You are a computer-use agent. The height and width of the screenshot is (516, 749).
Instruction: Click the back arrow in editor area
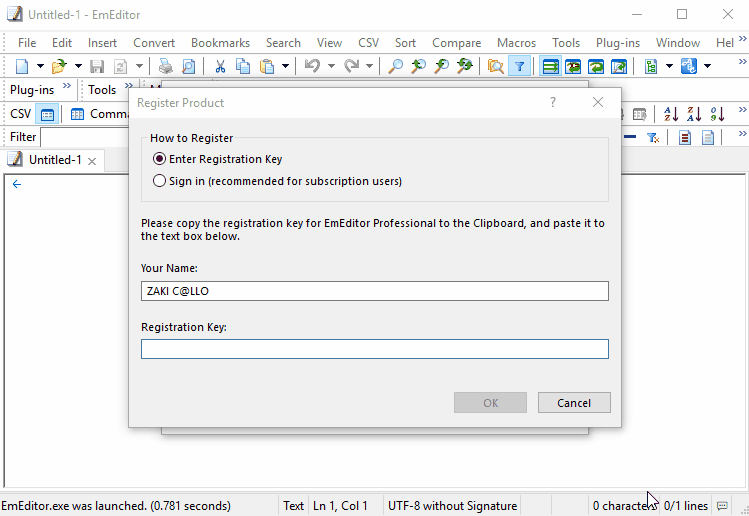pos(17,184)
